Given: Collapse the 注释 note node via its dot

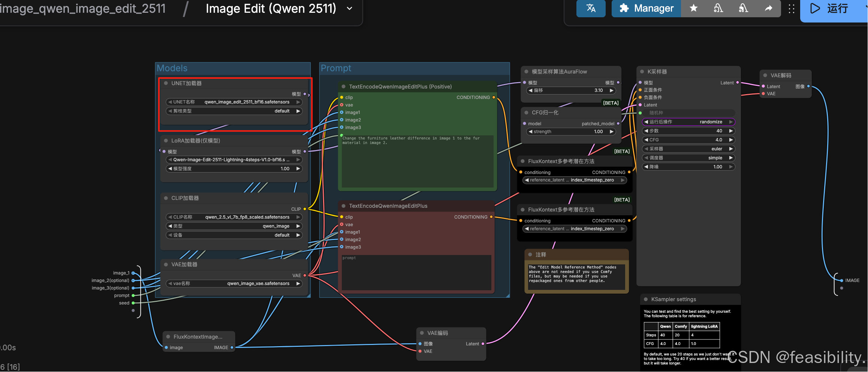Looking at the screenshot, I should (x=530, y=255).
